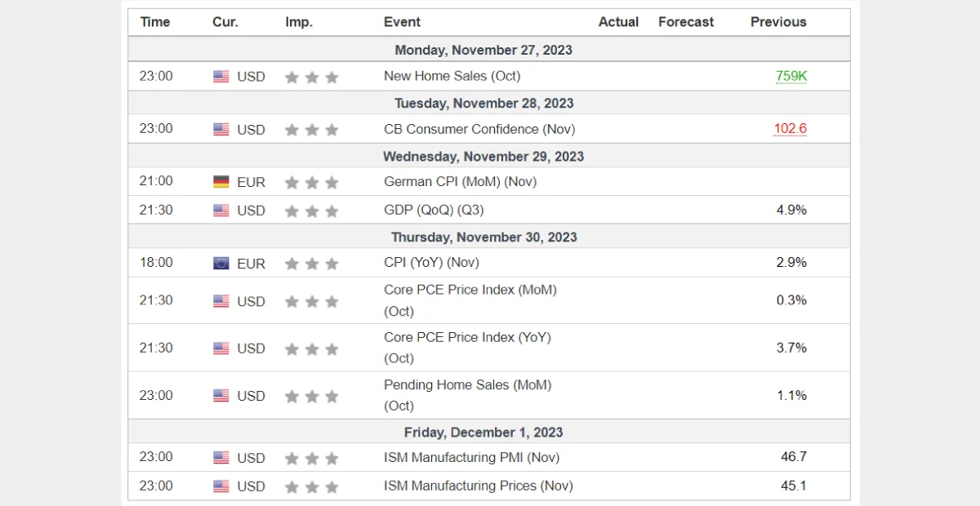
Task: Click the Previous column header
Action: [x=778, y=22]
